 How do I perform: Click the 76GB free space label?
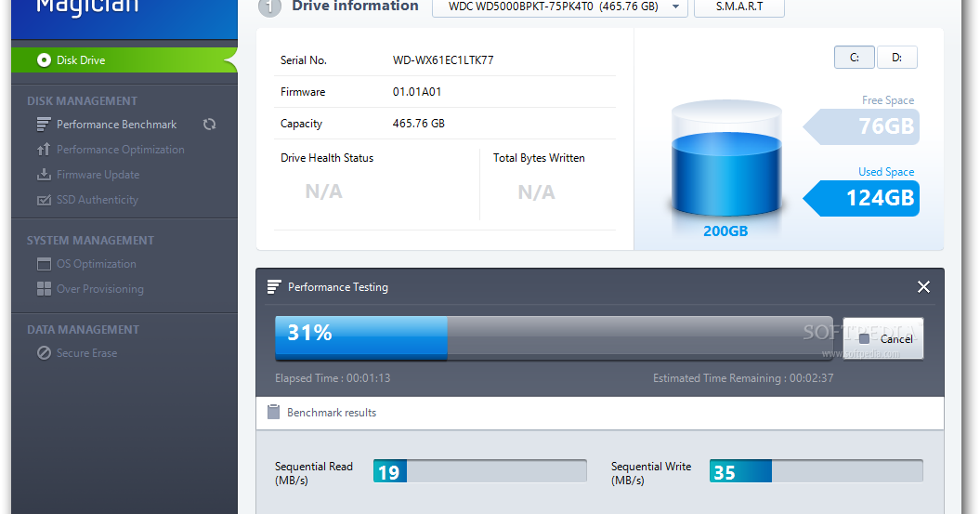(863, 126)
